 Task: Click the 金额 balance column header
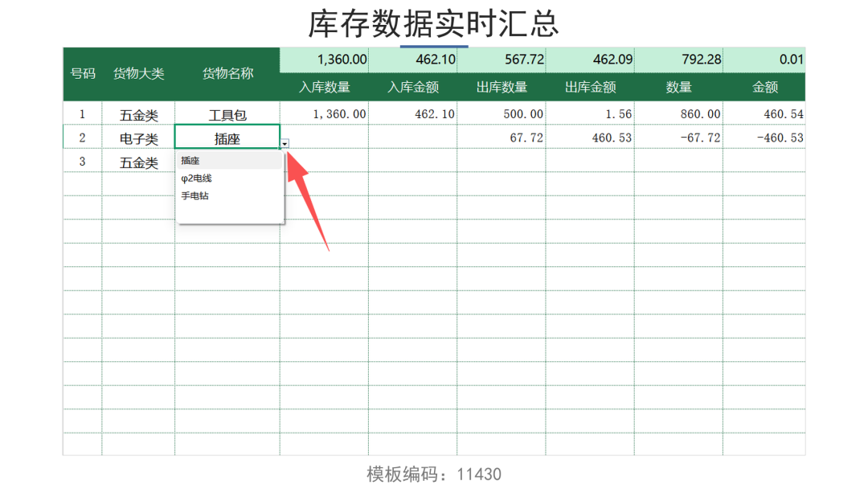[764, 87]
